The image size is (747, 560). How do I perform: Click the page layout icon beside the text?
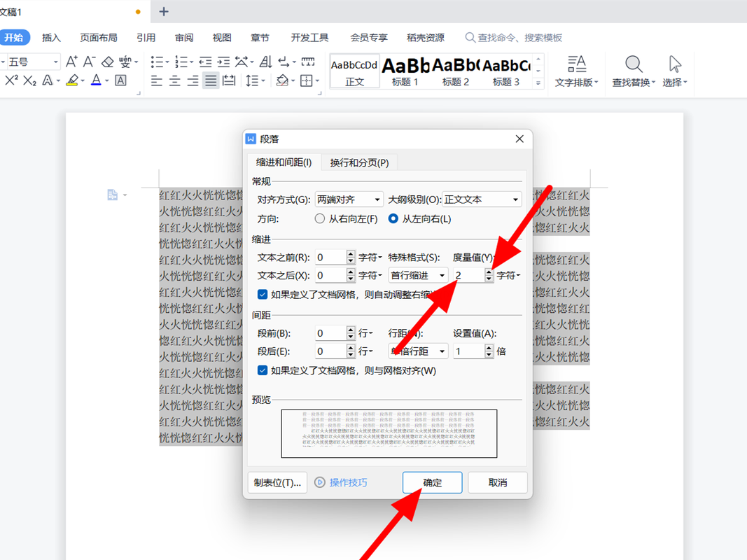113,195
